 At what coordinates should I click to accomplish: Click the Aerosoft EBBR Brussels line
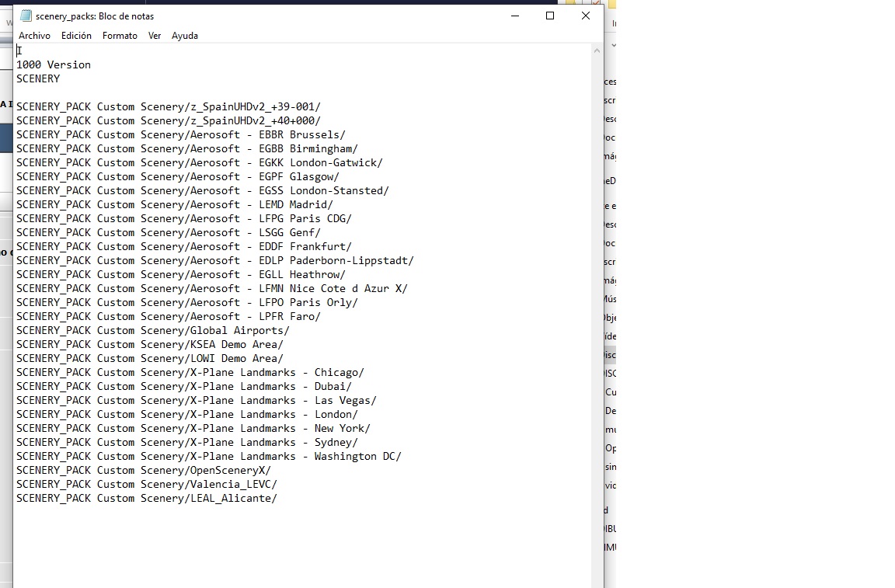coord(181,134)
